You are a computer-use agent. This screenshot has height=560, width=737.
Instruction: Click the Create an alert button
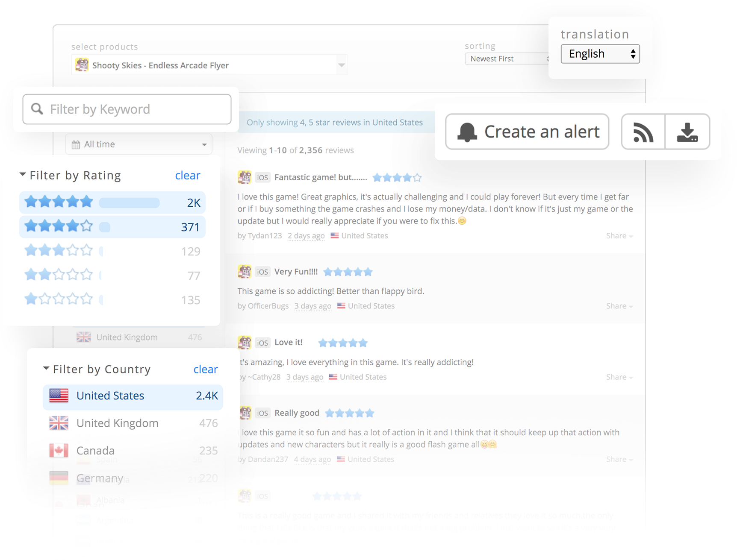tap(527, 132)
